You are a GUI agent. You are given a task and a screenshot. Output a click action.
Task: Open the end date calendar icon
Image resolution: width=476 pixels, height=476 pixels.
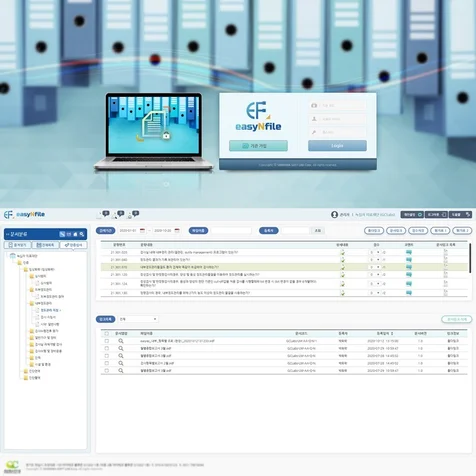tap(177, 231)
